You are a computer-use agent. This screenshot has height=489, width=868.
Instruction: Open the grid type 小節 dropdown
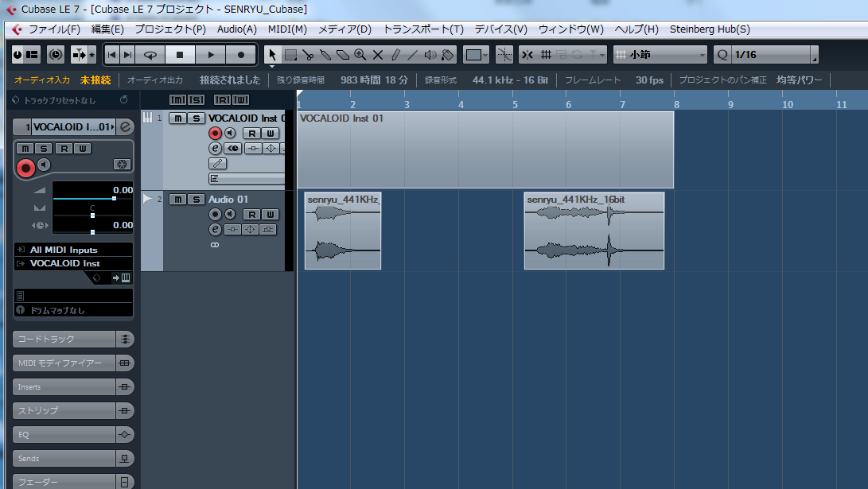coord(660,55)
